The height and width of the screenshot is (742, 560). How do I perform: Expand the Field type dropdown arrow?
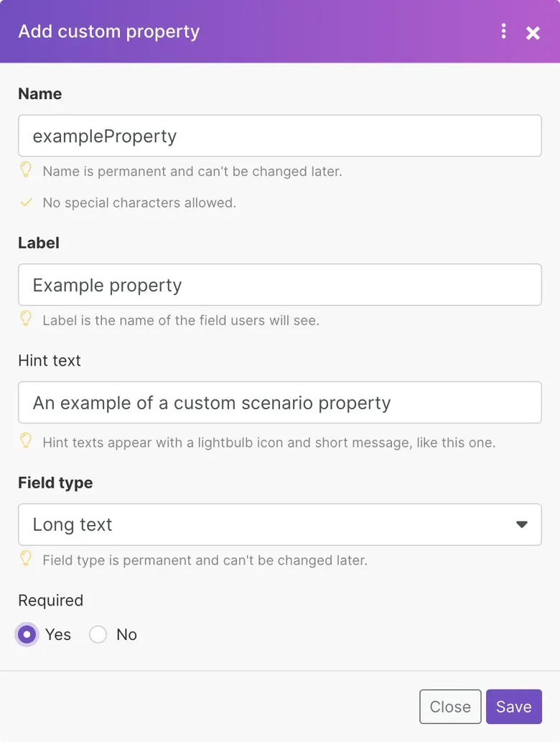tap(522, 524)
